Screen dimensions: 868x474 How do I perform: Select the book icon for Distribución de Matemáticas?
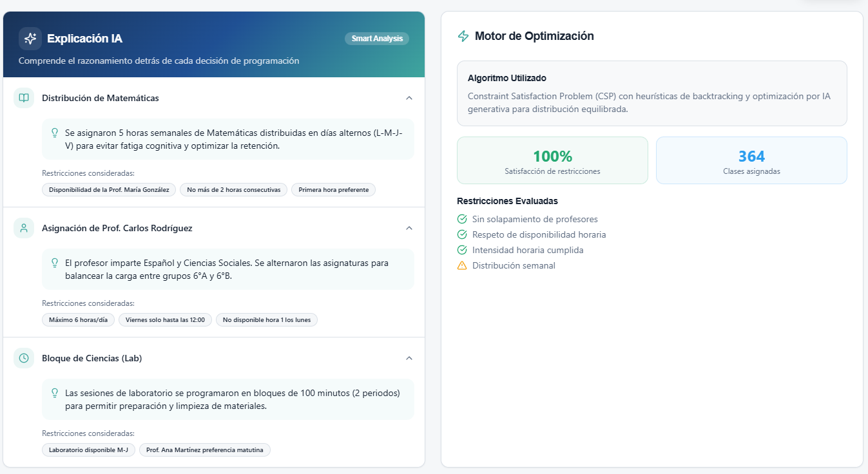point(23,98)
